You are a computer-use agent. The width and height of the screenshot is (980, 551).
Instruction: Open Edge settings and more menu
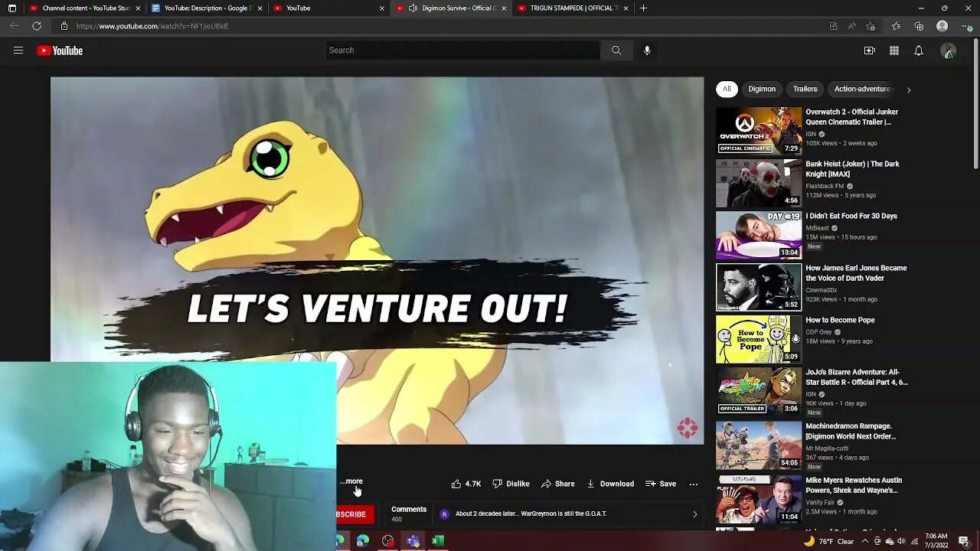966,26
